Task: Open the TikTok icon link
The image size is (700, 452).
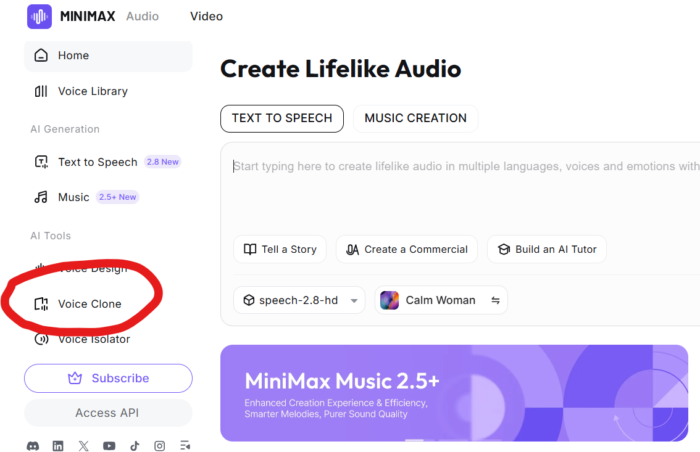Action: point(134,446)
